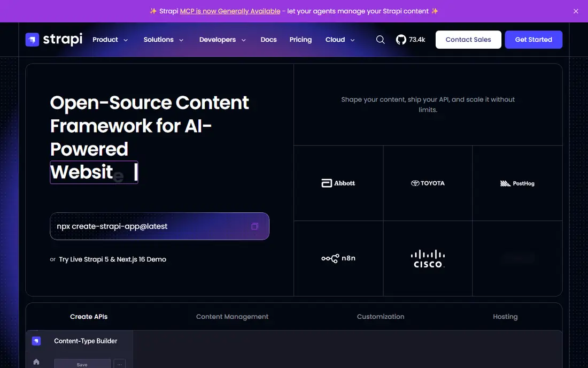
Task: Click the Content-Type Builder title
Action: [86, 341]
